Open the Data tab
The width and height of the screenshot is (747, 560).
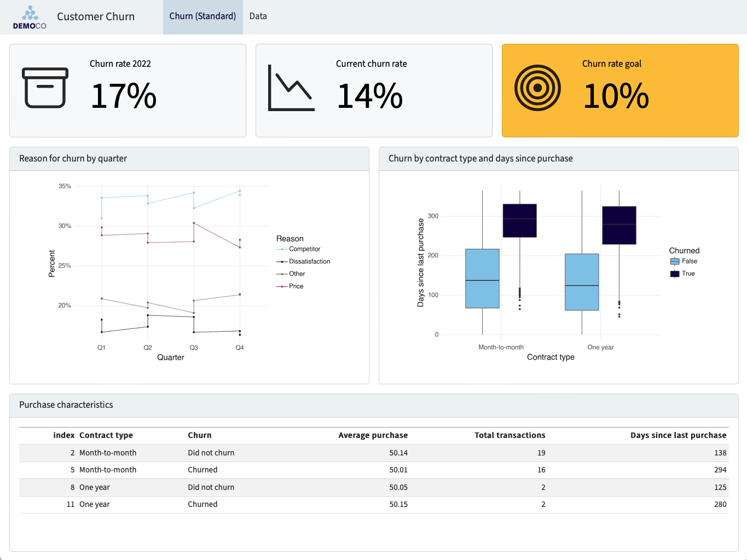[258, 16]
